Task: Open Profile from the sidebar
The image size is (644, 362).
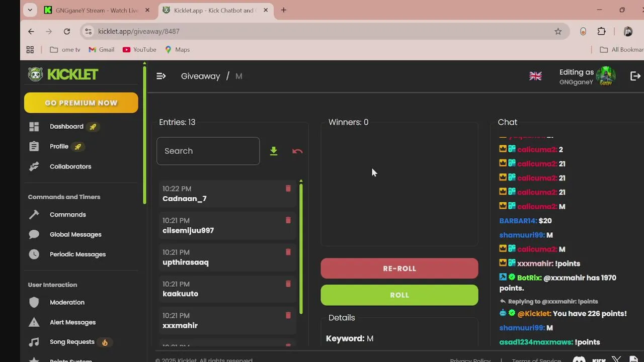Action: [59, 146]
